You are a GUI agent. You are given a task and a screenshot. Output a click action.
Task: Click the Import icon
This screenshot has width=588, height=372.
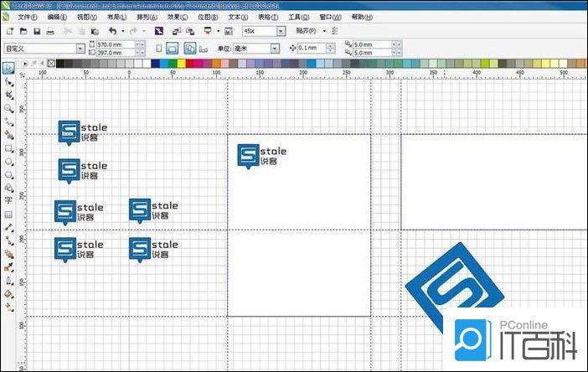(x=176, y=31)
